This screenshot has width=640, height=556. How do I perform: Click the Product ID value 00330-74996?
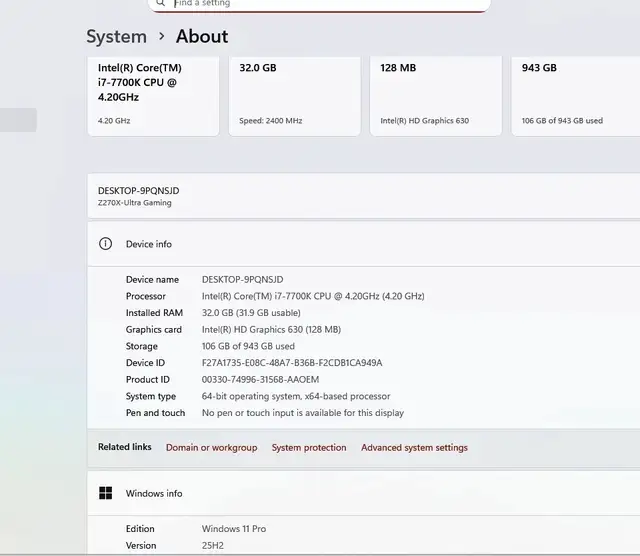point(260,380)
